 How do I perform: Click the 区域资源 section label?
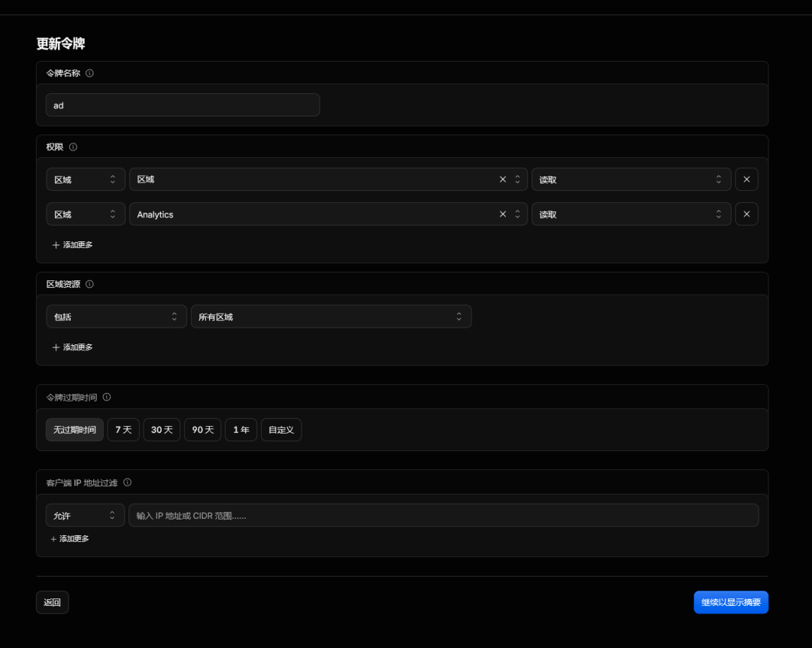[63, 284]
